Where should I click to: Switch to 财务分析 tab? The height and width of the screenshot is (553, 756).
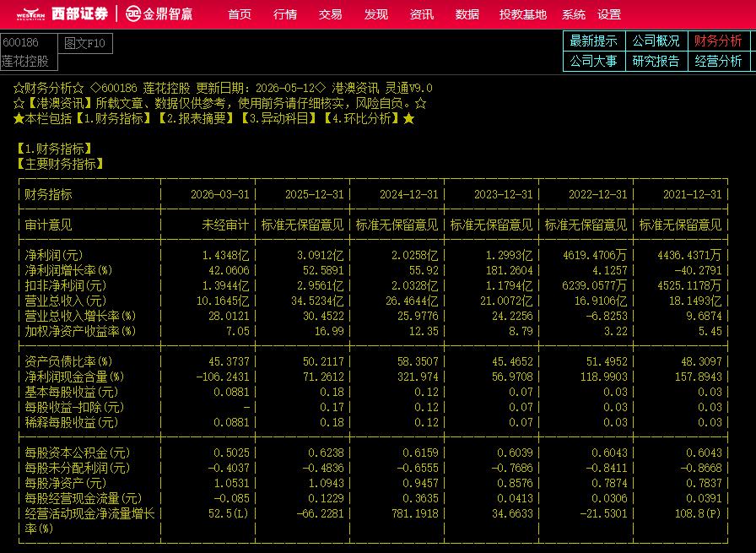718,41
